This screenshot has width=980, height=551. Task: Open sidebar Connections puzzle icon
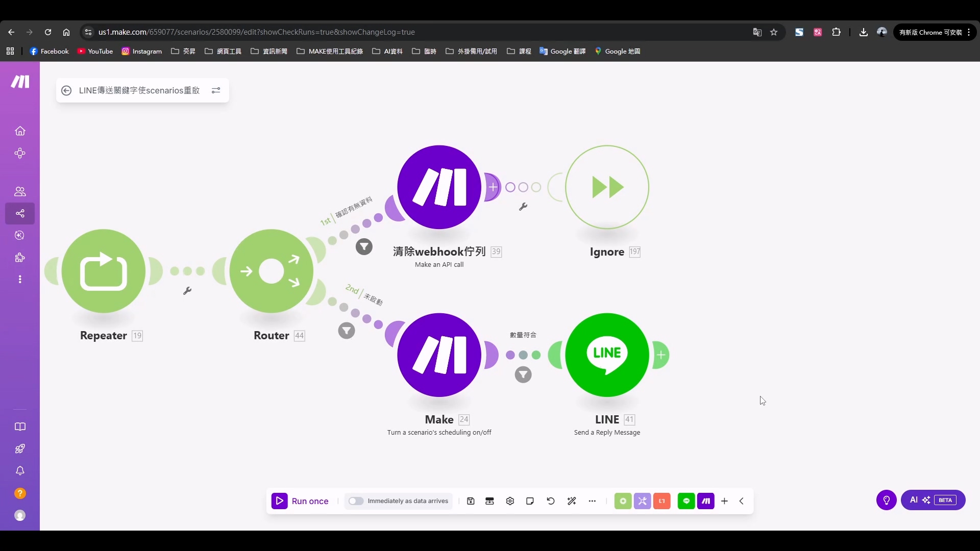20,258
